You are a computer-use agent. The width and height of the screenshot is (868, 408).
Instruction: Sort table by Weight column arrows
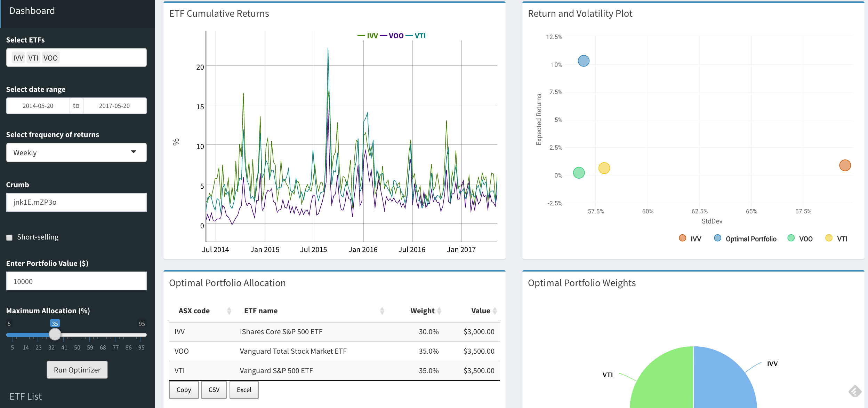point(439,311)
